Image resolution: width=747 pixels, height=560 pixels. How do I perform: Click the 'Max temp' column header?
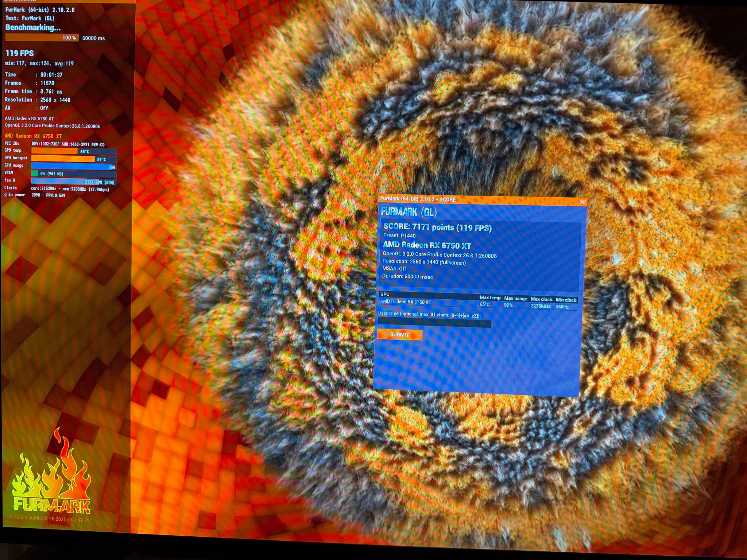(x=490, y=298)
